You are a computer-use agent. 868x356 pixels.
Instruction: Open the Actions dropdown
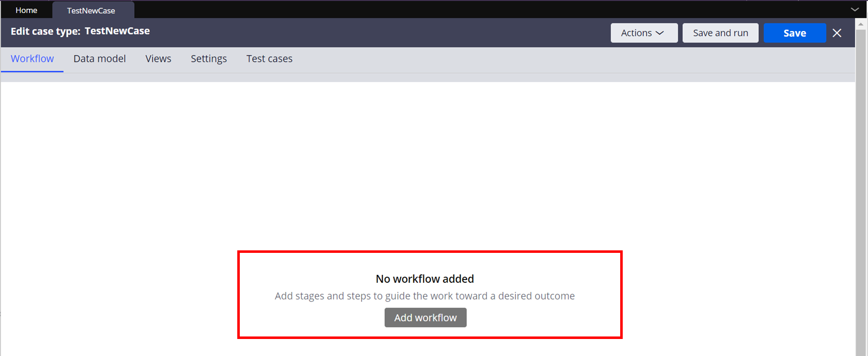[644, 33]
